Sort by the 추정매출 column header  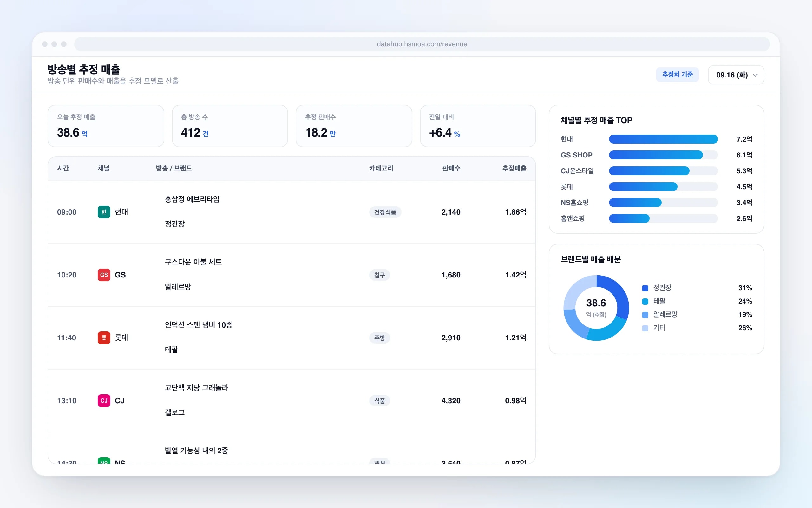(514, 168)
